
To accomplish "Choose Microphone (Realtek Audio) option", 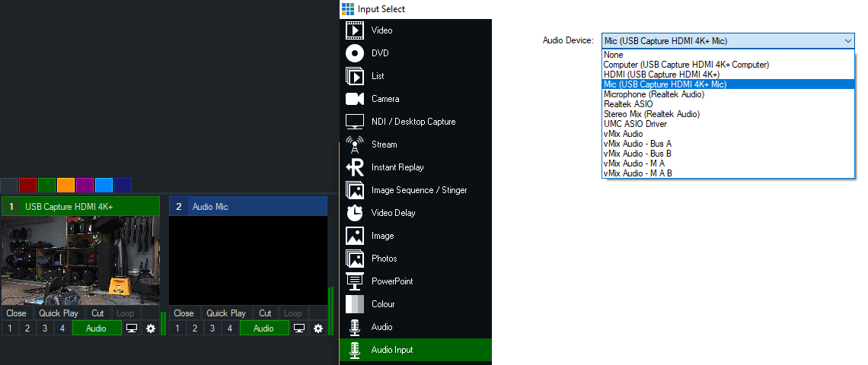I will tap(728, 94).
